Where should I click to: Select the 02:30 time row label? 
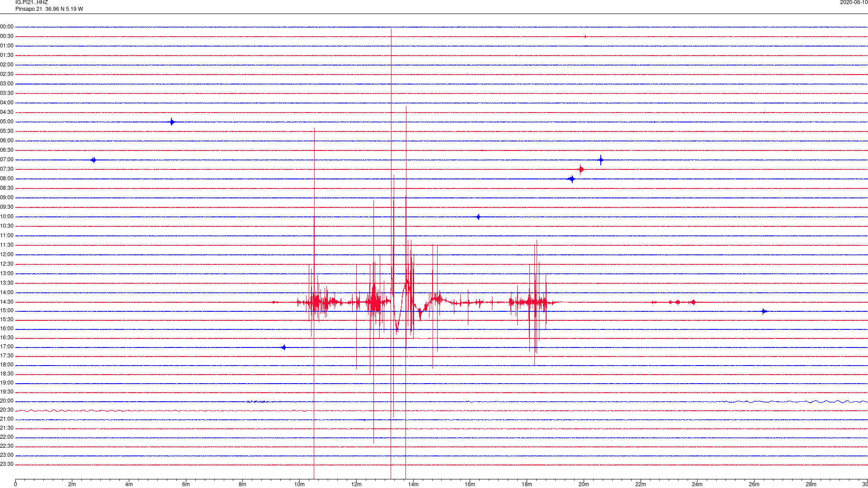7,75
